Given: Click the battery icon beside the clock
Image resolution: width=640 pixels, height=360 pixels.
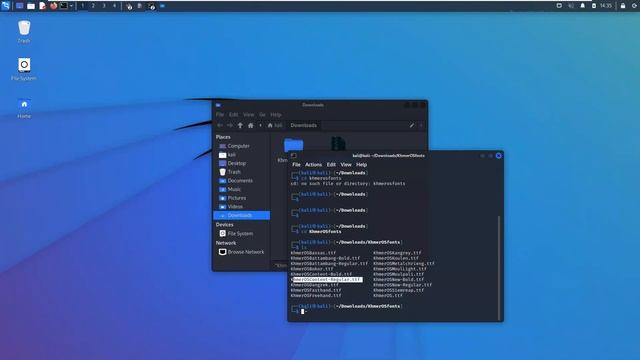Looking at the screenshot, I should click(594, 6).
